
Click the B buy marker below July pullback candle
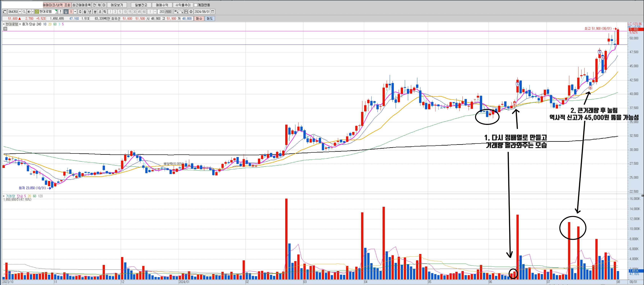(590, 88)
